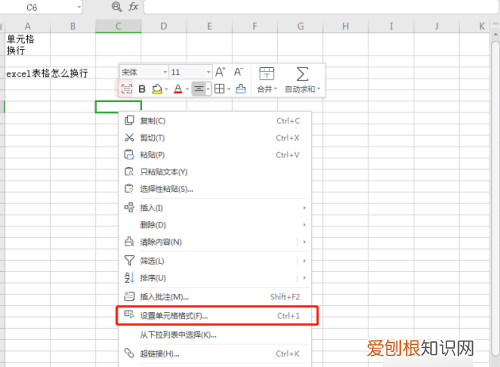Select column A header

[x=27, y=26]
